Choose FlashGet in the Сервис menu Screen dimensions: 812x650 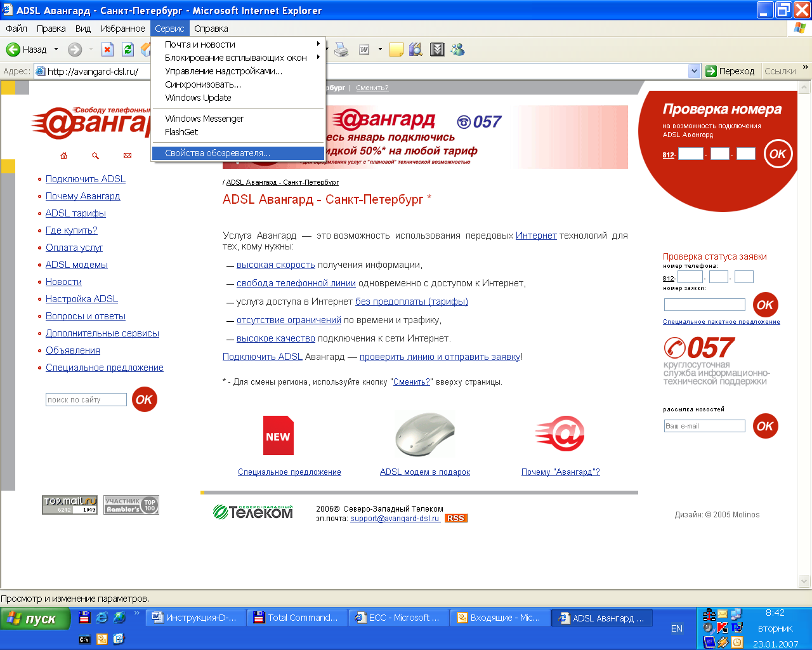[238, 132]
